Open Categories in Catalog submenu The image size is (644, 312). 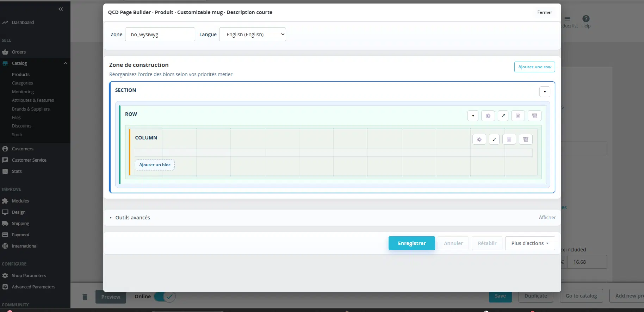(23, 83)
